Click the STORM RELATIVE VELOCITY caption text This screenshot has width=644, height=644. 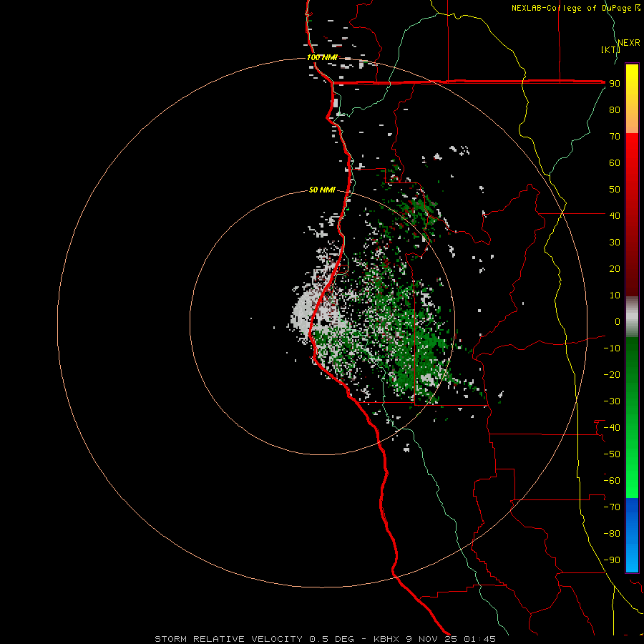(229, 639)
